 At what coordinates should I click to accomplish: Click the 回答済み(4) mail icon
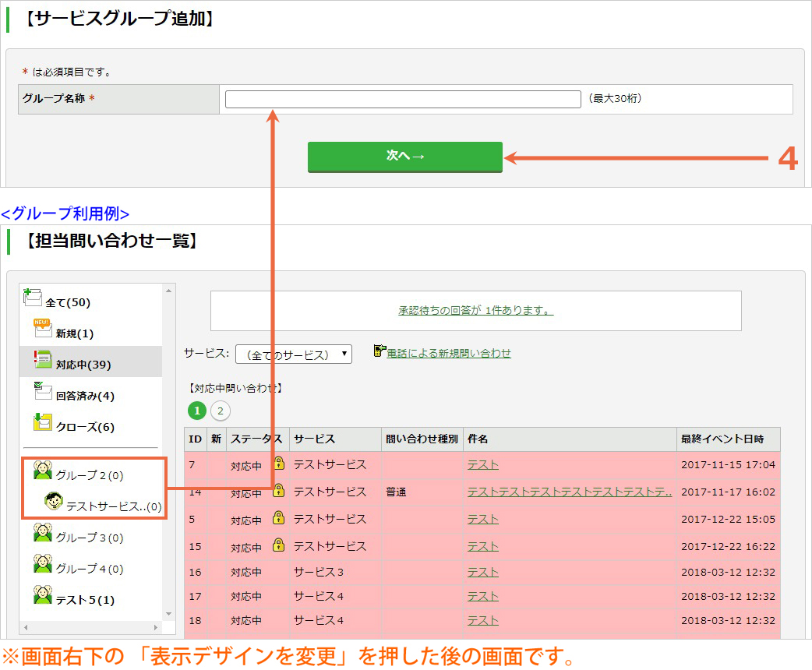(x=43, y=391)
